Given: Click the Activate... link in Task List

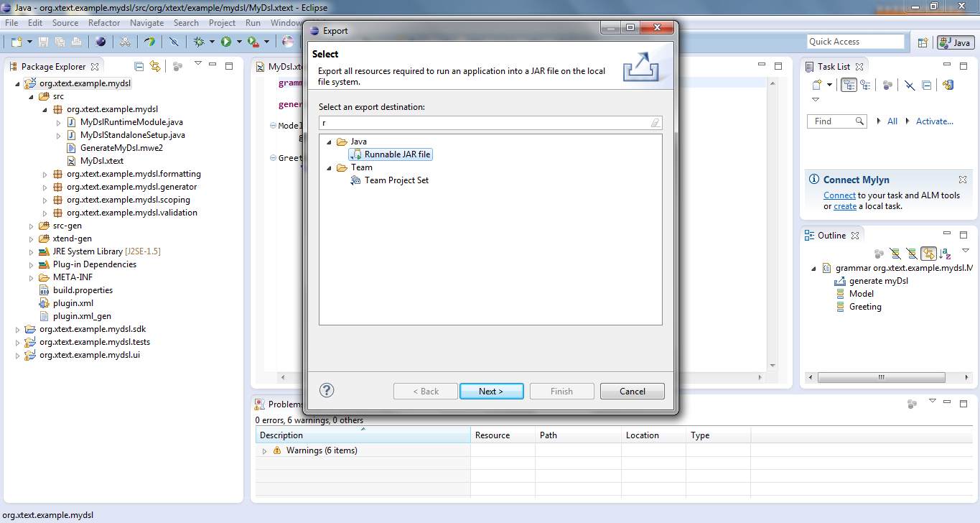Looking at the screenshot, I should pyautogui.click(x=935, y=121).
